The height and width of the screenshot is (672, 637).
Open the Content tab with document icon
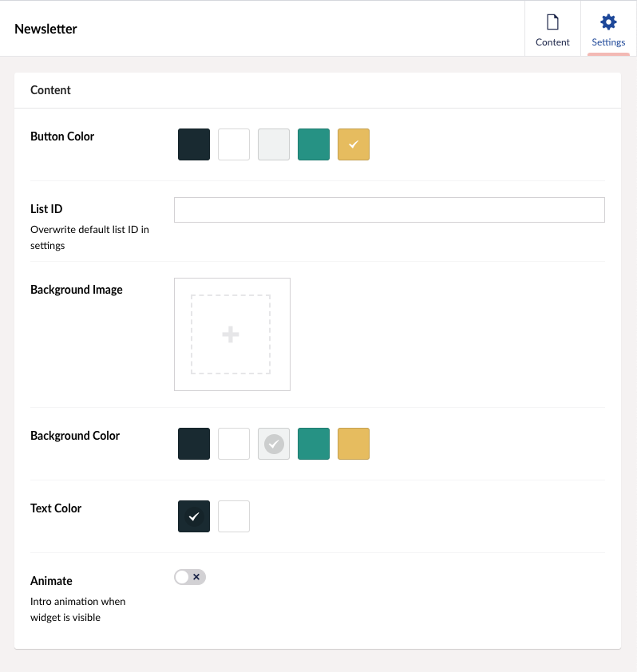pos(552,29)
